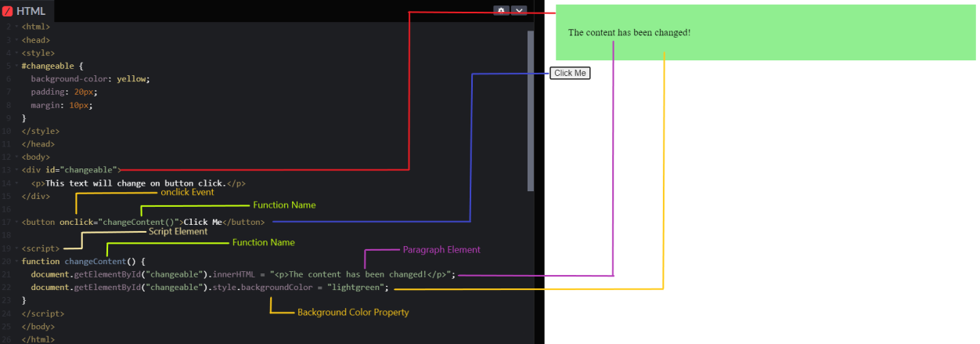Collapse the function fold arrow on line 20
The height and width of the screenshot is (344, 980).
[x=16, y=261]
